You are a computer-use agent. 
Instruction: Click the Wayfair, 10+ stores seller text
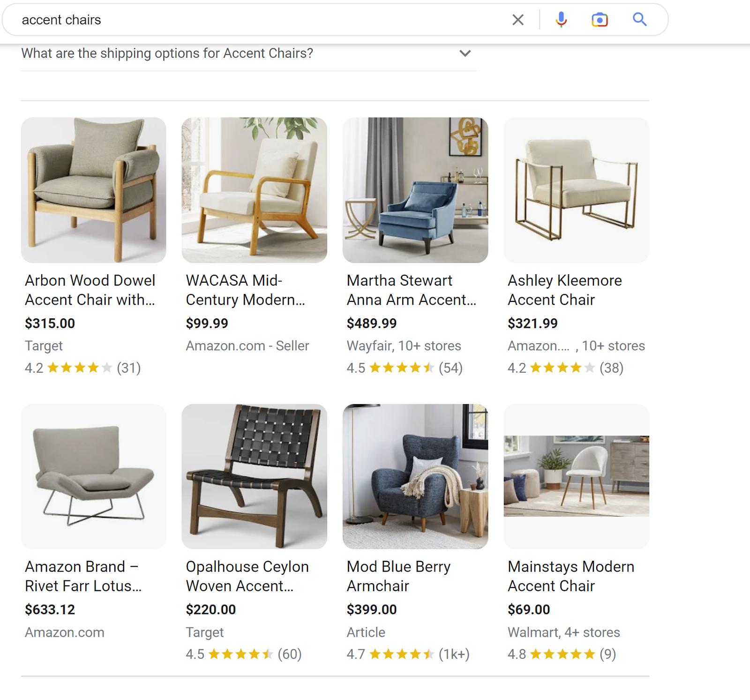coord(404,346)
